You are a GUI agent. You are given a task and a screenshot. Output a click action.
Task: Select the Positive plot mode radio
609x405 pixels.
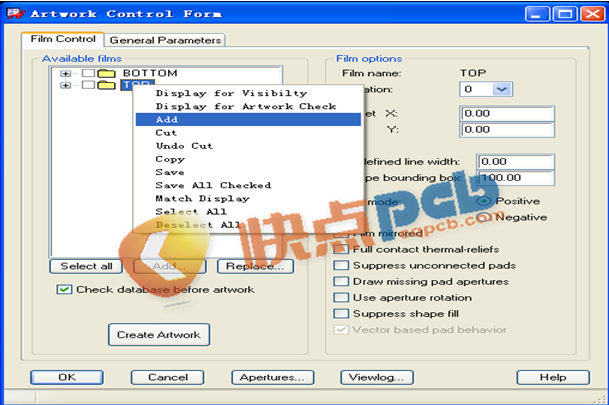[x=484, y=201]
